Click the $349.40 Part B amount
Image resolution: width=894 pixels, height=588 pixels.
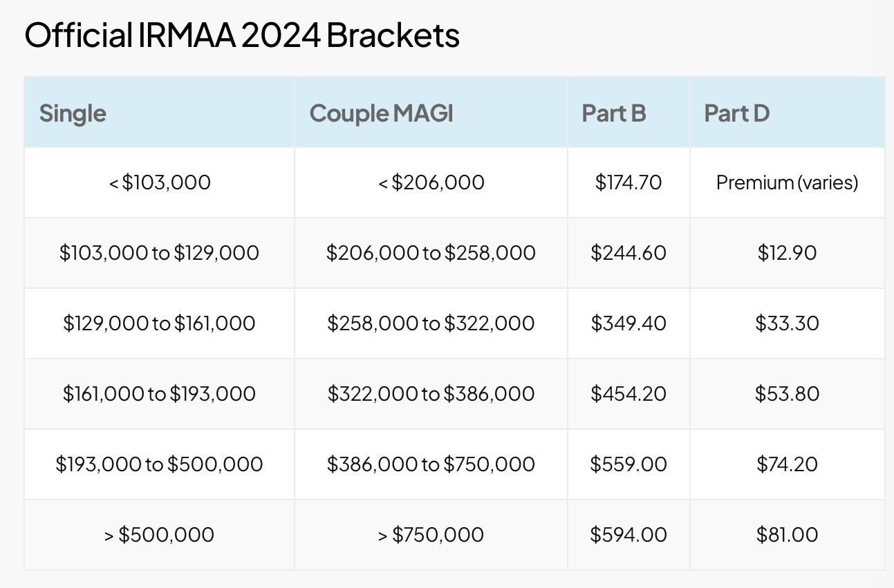pyautogui.click(x=628, y=323)
